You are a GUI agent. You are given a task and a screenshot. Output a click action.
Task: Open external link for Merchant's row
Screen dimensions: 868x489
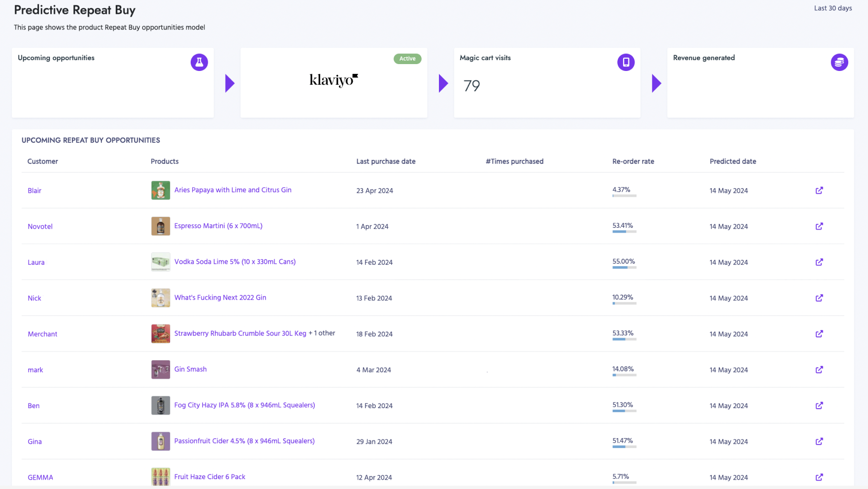point(819,334)
